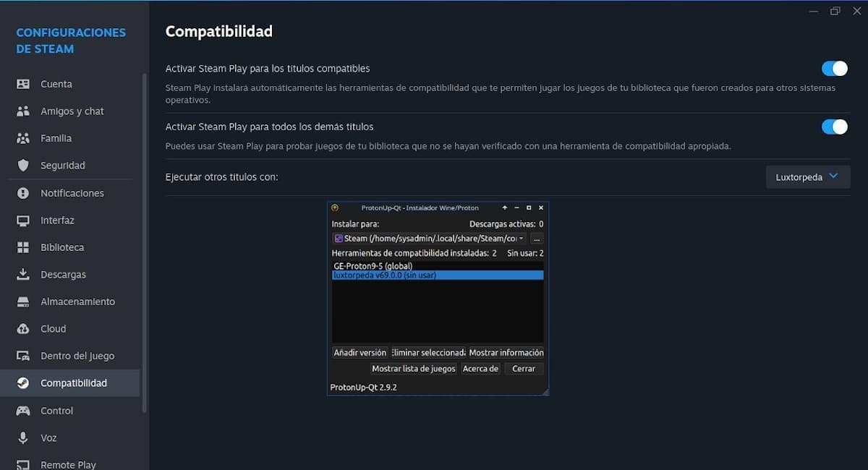Click the Amigos y chat people icon
Image resolution: width=868 pixels, height=470 pixels.
23,111
